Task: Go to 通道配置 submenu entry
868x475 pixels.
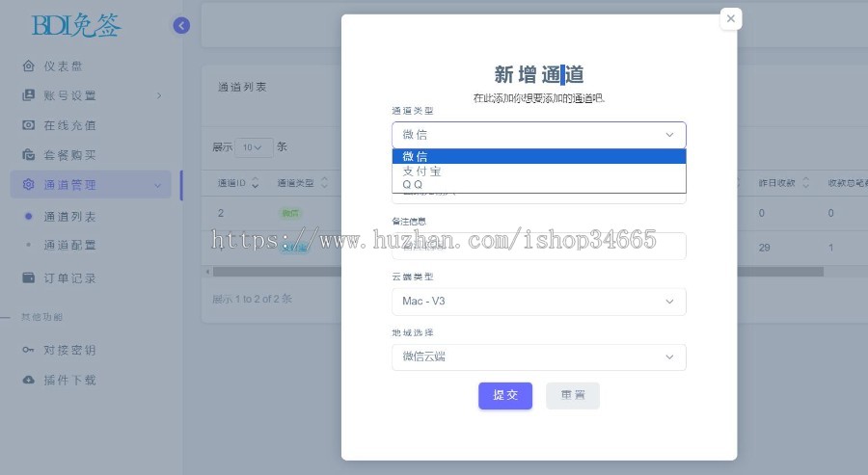Action: pyautogui.click(x=69, y=245)
